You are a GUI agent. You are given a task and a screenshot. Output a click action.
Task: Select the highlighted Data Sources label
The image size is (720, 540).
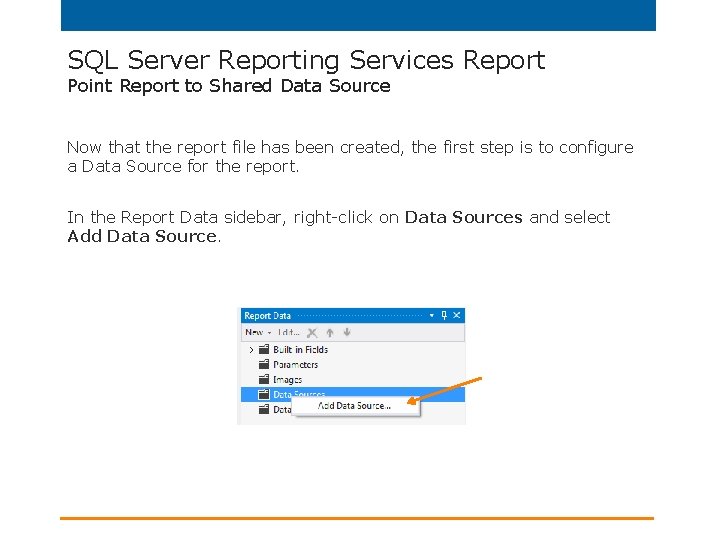(300, 394)
